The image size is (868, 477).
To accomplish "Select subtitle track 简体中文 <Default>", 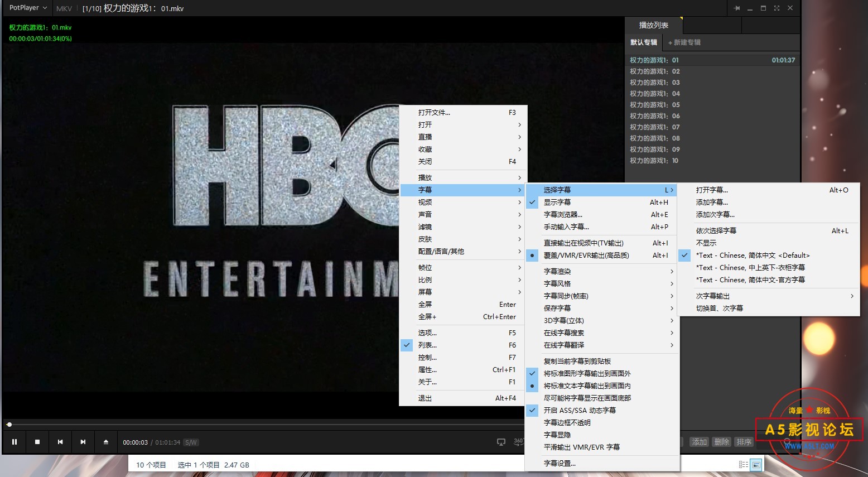I will (x=769, y=255).
